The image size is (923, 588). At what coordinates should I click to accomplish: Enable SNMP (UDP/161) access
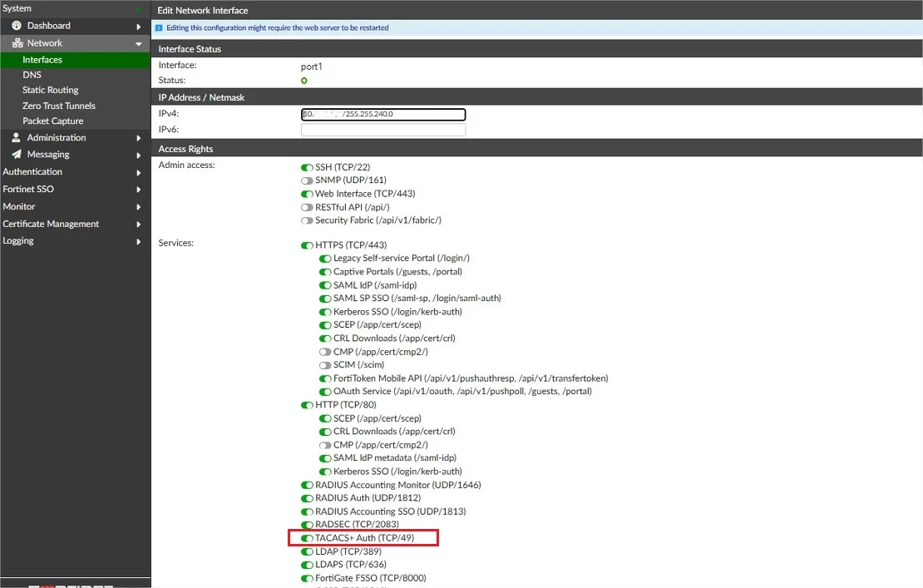307,180
